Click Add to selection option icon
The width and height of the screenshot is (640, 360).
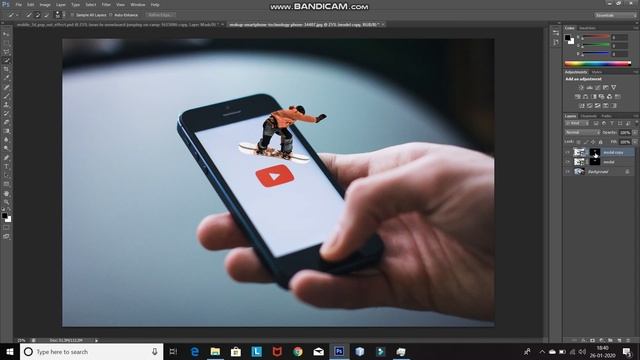click(38, 15)
